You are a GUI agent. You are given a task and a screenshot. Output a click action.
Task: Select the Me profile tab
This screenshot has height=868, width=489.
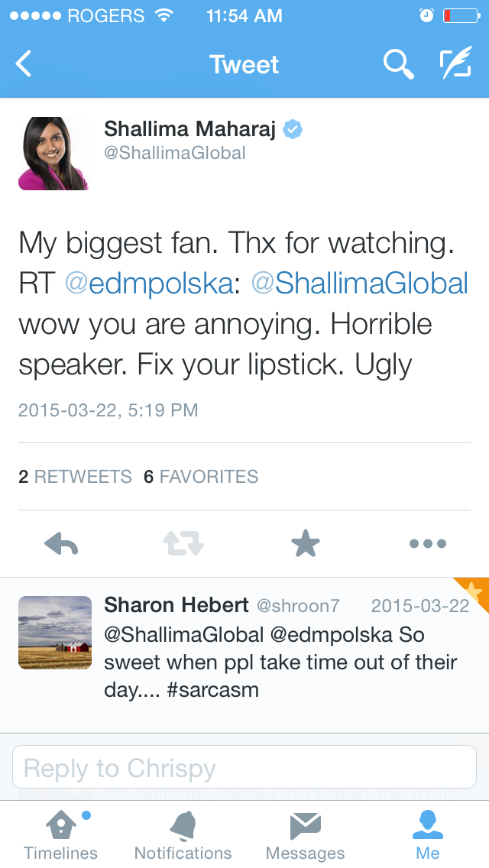(428, 835)
